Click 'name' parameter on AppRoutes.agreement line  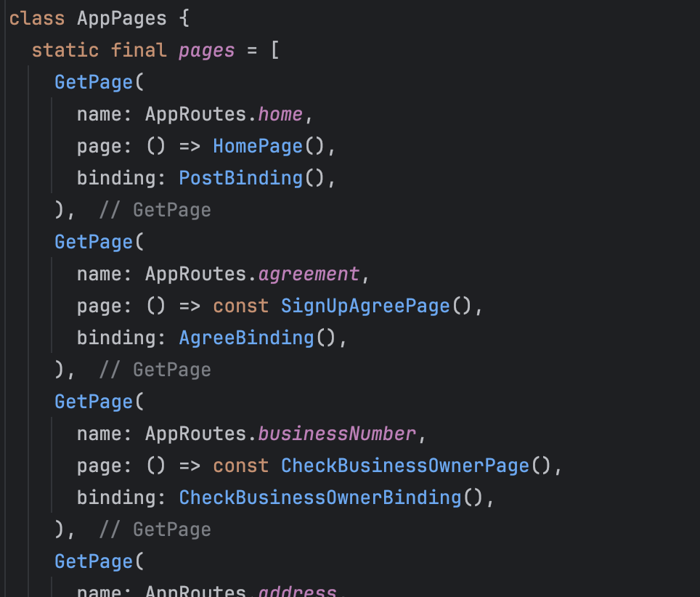click(x=99, y=275)
